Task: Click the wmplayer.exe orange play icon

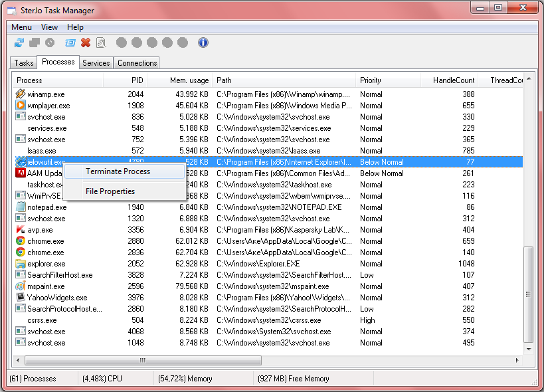Action: coord(21,105)
